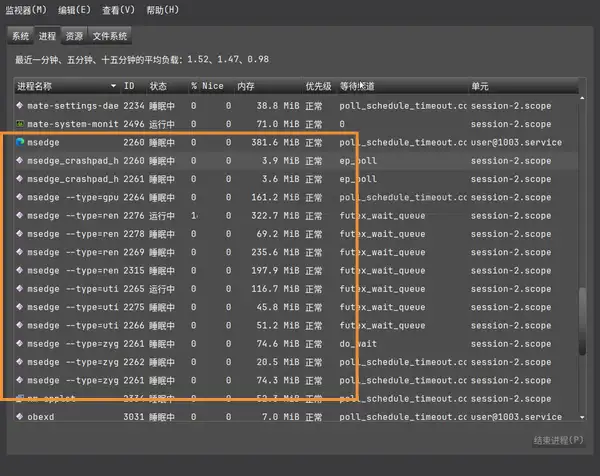
Task: Click the 71.0 MiB memory value
Action: point(278,124)
